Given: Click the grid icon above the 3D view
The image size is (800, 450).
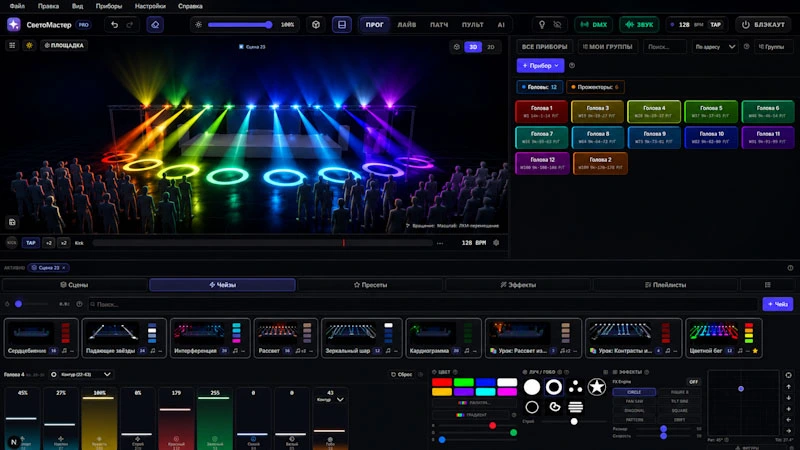Looking at the screenshot, I should pyautogui.click(x=12, y=45).
